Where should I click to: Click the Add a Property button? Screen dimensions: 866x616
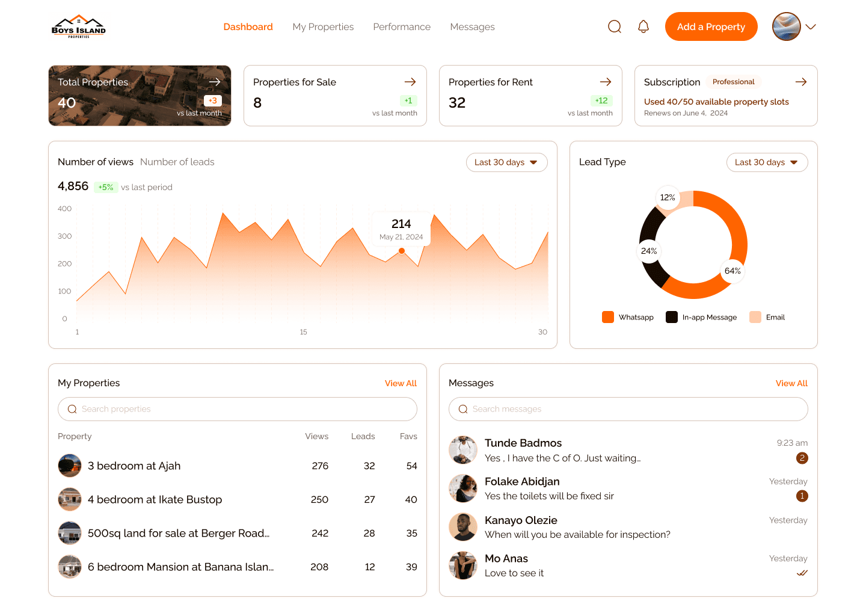pyautogui.click(x=711, y=26)
